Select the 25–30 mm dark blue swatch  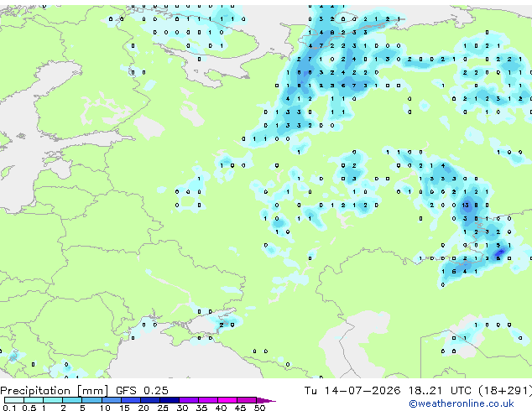(x=169, y=400)
